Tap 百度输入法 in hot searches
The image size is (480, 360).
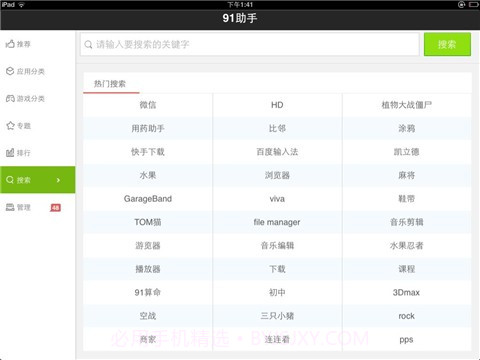click(277, 152)
